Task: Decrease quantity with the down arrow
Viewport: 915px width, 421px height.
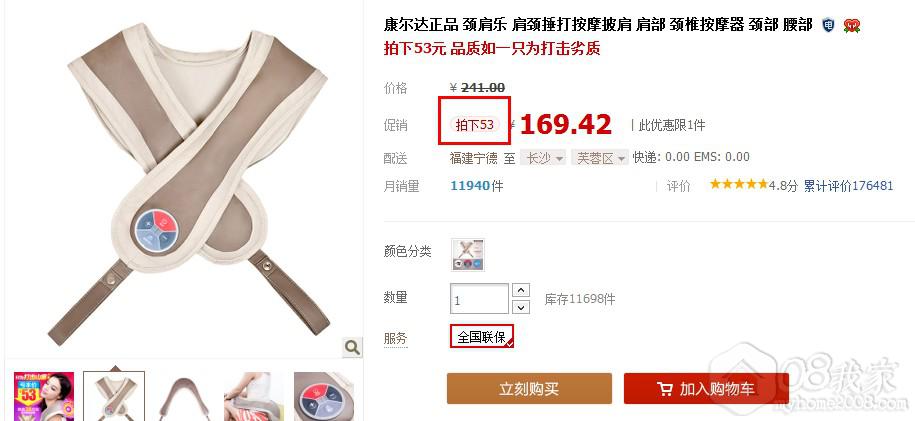Action: coord(521,307)
